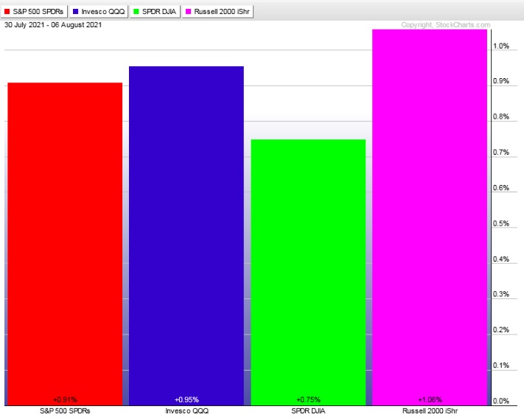Click the 0.6% y-axis tick label
Viewport: 524px width, 420px height.
click(x=501, y=188)
